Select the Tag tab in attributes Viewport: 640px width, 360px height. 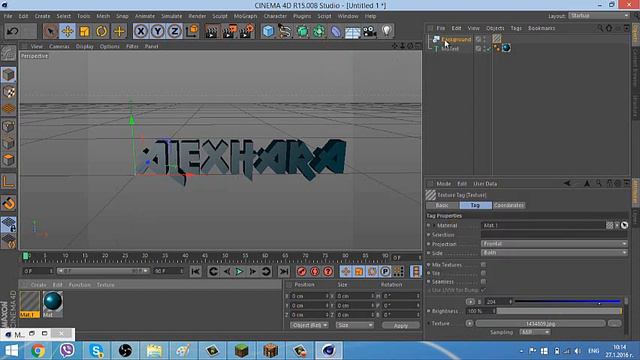[x=476, y=205]
